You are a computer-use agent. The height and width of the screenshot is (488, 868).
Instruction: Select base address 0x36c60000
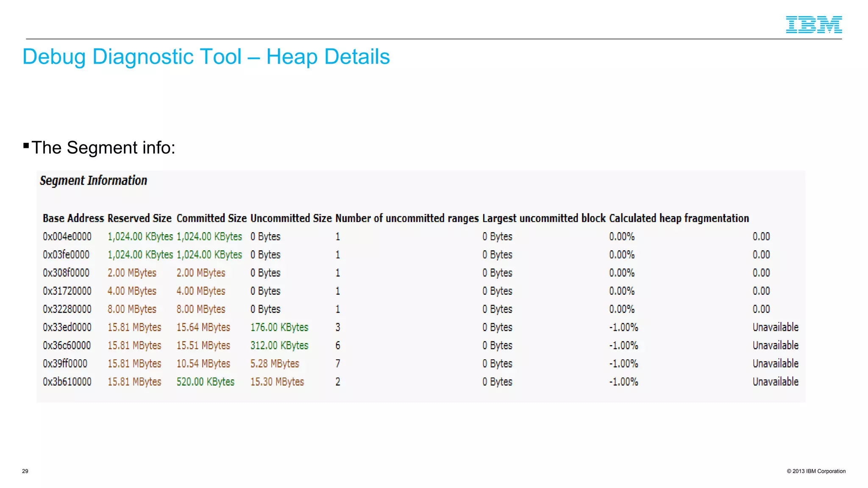pyautogui.click(x=67, y=346)
